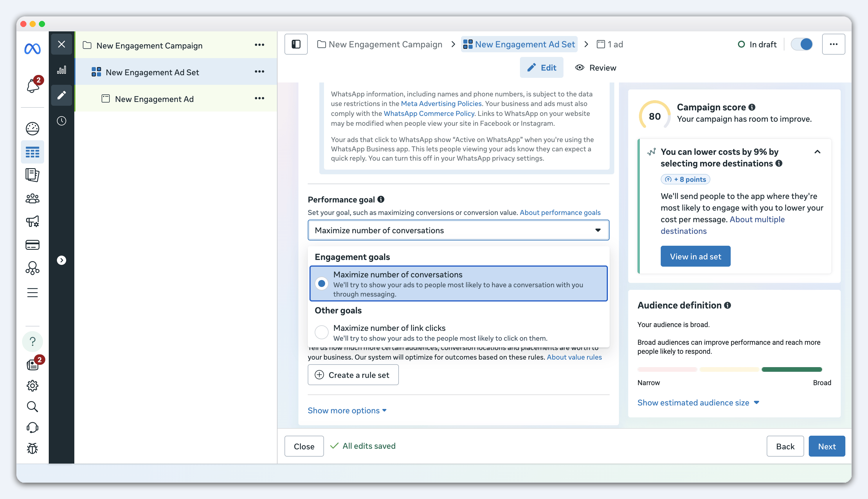This screenshot has width=868, height=499.
Task: Click the help question mark icon
Action: (x=33, y=341)
